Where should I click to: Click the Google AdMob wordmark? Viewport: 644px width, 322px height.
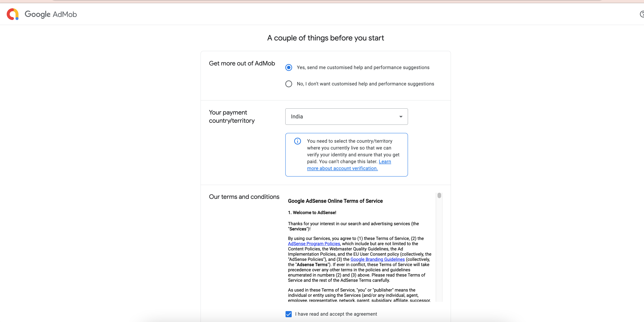tap(51, 14)
